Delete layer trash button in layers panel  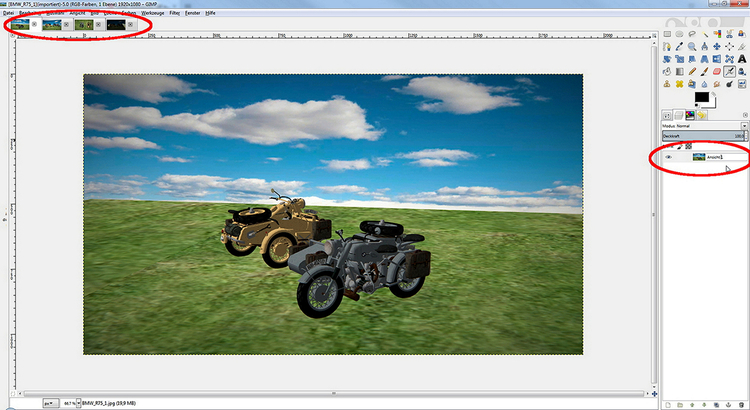pos(741,405)
